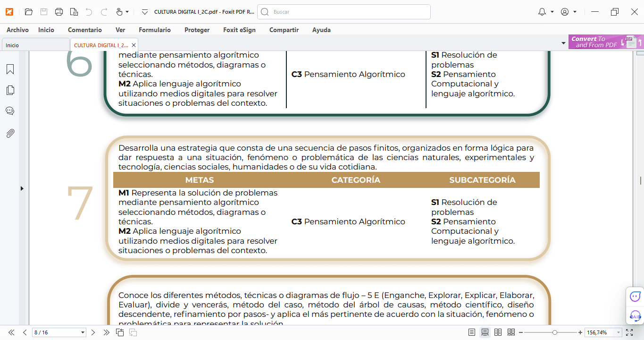Go to first page button
This screenshot has width=644, height=340.
(x=11, y=332)
